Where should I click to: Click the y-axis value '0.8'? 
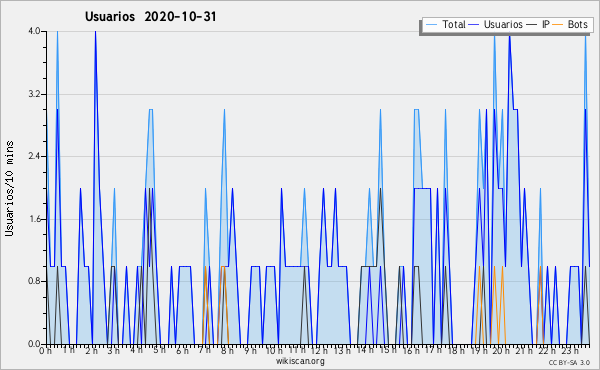pyautogui.click(x=34, y=281)
